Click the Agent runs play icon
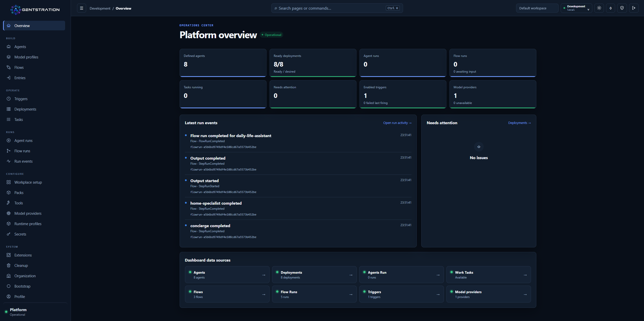644x321 pixels. tap(9, 140)
